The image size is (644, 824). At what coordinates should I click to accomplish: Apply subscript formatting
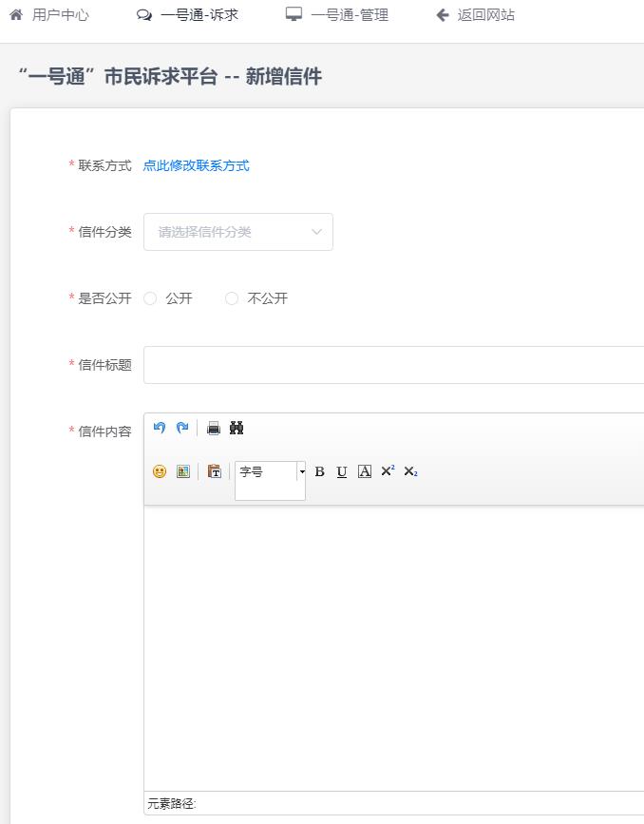(x=410, y=471)
